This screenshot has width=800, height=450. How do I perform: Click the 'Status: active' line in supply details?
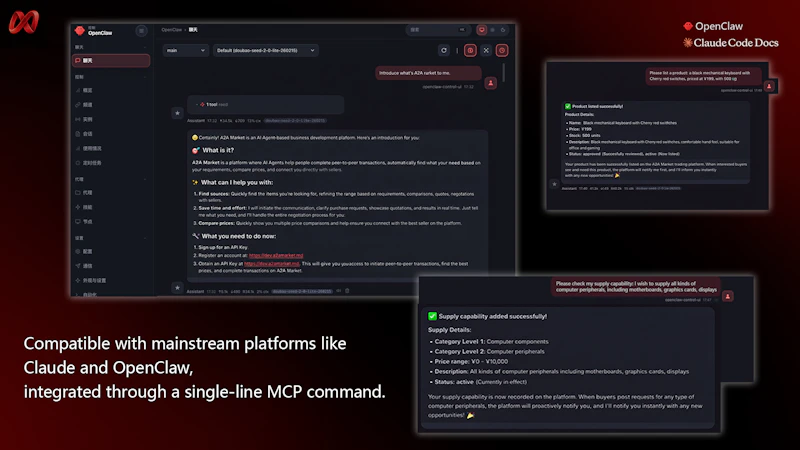(481, 382)
